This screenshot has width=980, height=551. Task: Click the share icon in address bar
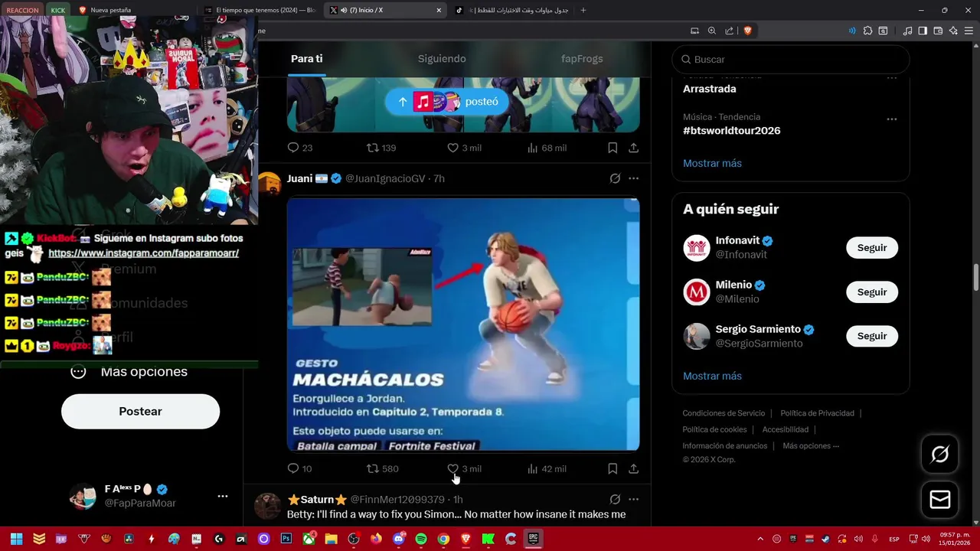pos(729,31)
